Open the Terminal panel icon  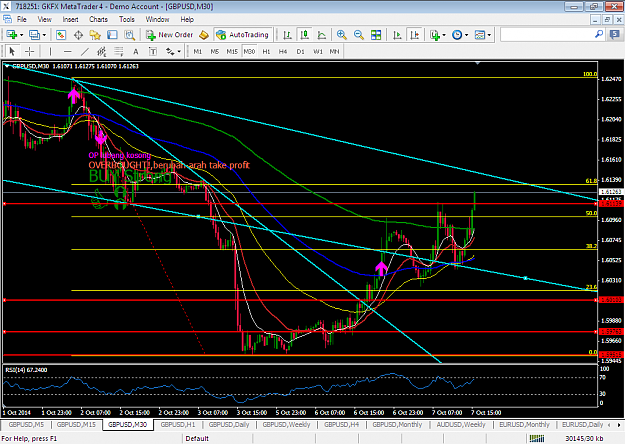(x=112, y=35)
